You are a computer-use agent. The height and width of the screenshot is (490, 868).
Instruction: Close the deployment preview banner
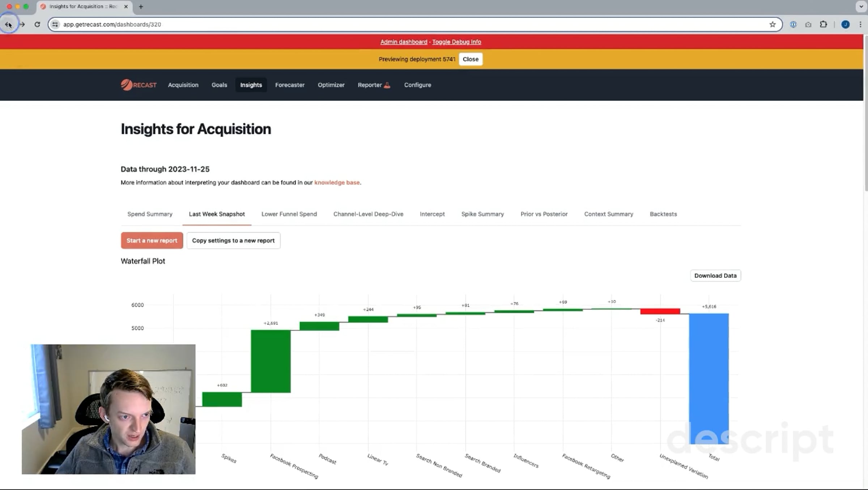[471, 59]
